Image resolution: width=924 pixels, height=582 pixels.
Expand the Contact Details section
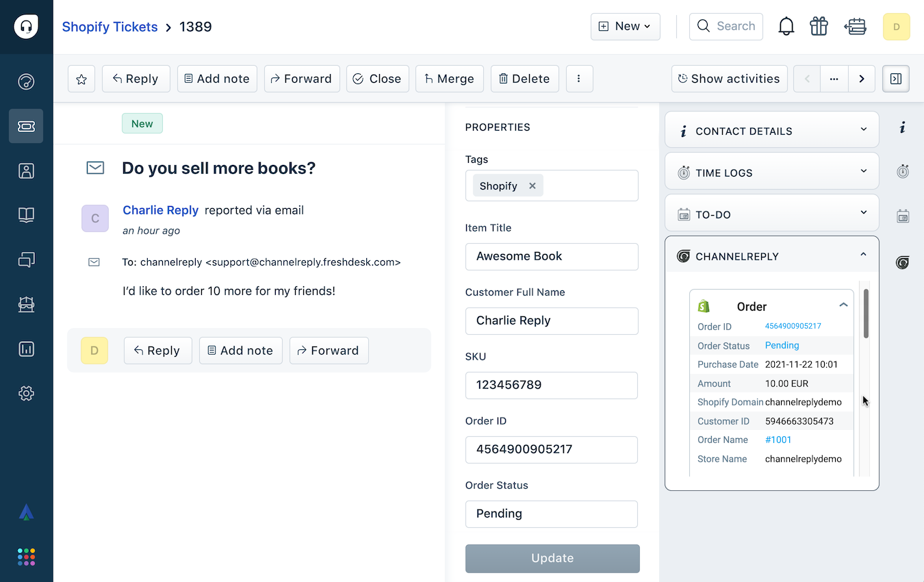click(772, 130)
